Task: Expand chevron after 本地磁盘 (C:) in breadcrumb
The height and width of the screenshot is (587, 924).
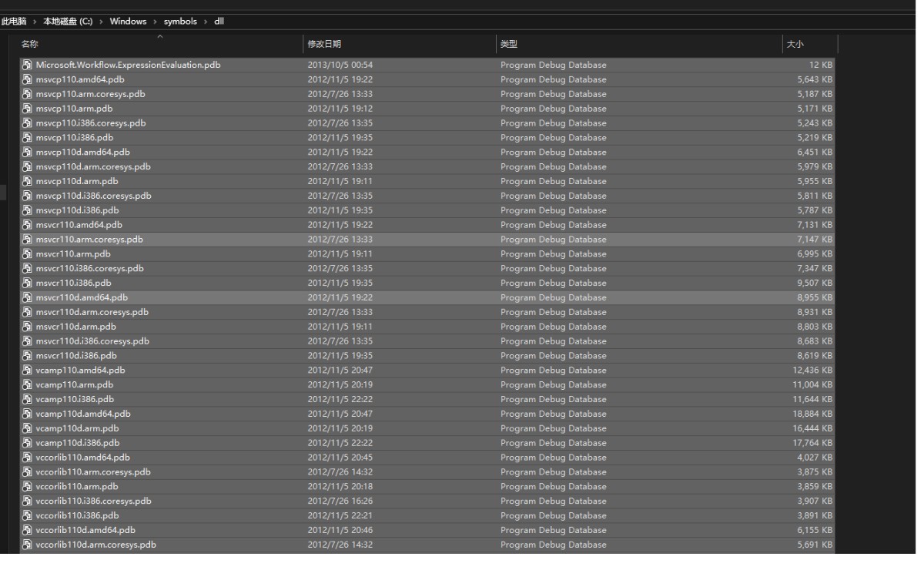Action: point(101,22)
